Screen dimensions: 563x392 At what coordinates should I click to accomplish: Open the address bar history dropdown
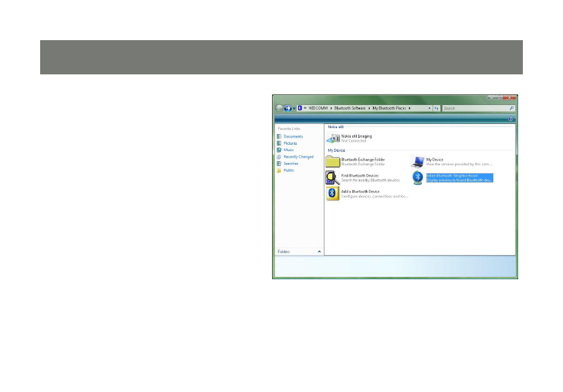coord(430,108)
